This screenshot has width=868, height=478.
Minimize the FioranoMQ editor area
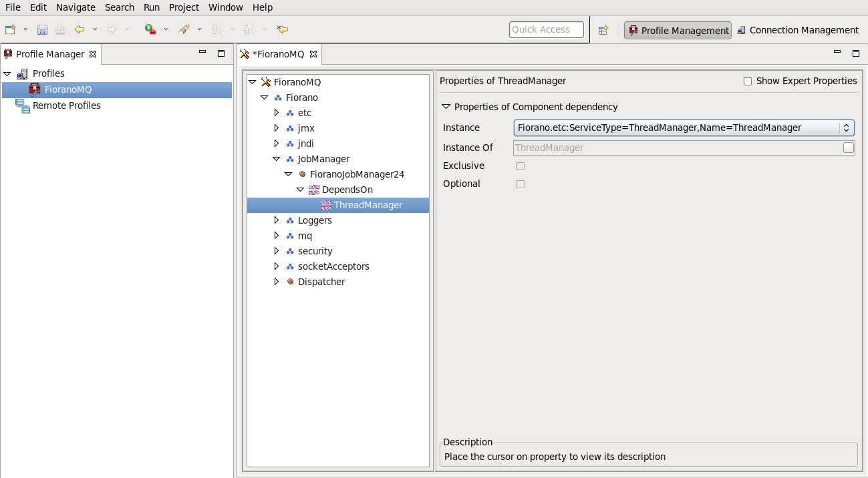click(837, 52)
